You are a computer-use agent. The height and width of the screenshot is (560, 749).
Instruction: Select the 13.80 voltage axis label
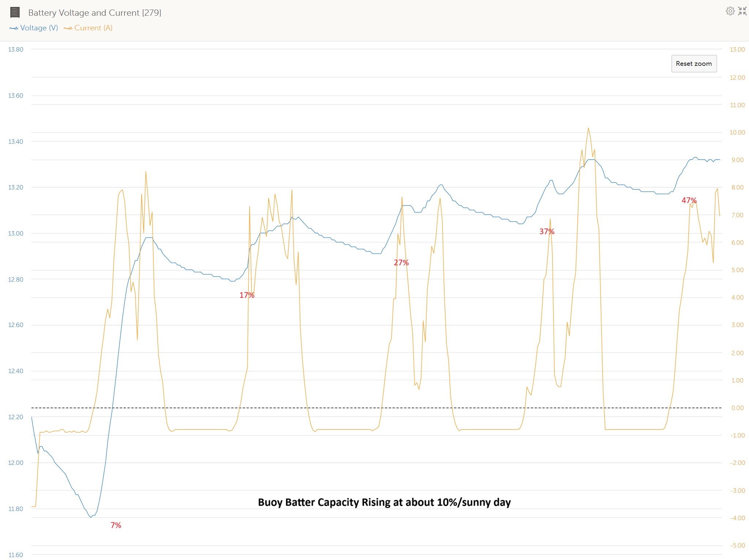tap(16, 49)
